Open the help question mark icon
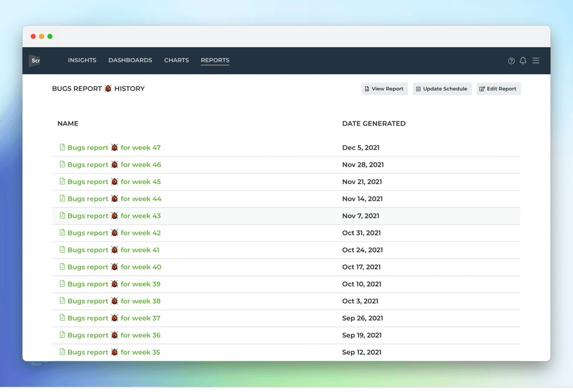 (511, 61)
